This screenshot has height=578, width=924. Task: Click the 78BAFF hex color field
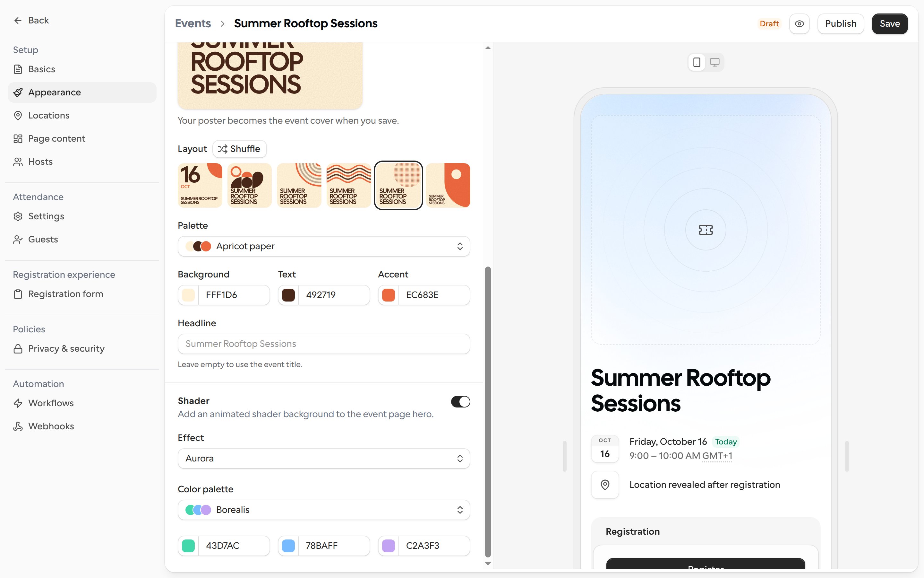coord(334,546)
